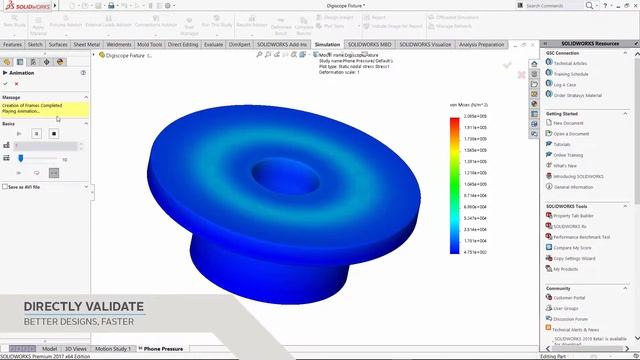Open Design Library task pane icon
This screenshot has width=640, height=360.
tap(534, 73)
